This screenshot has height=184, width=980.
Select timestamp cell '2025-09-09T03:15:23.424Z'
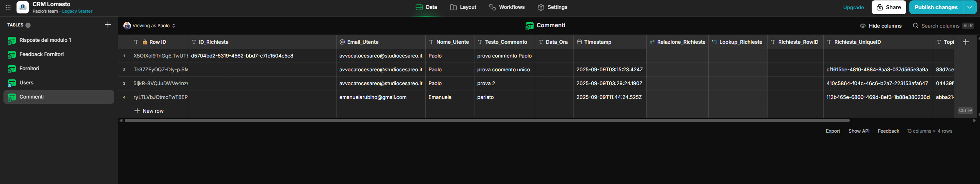(610, 70)
